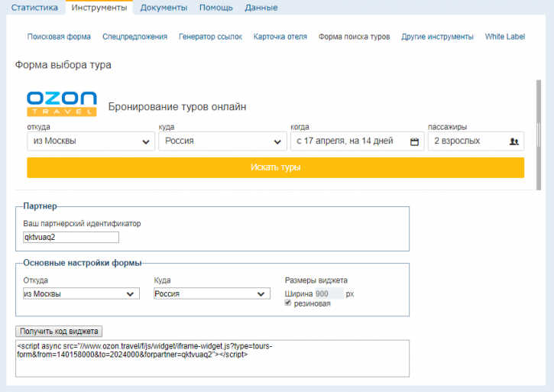
Task: Open the Статистика tab
Action: click(34, 8)
